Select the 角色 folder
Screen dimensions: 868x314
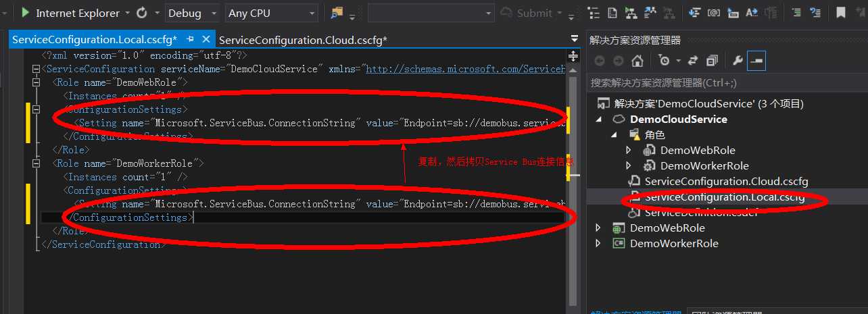(x=654, y=134)
